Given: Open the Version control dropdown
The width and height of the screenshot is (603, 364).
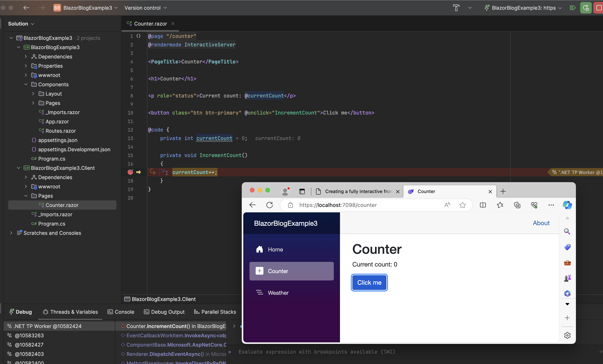Looking at the screenshot, I should 146,8.
